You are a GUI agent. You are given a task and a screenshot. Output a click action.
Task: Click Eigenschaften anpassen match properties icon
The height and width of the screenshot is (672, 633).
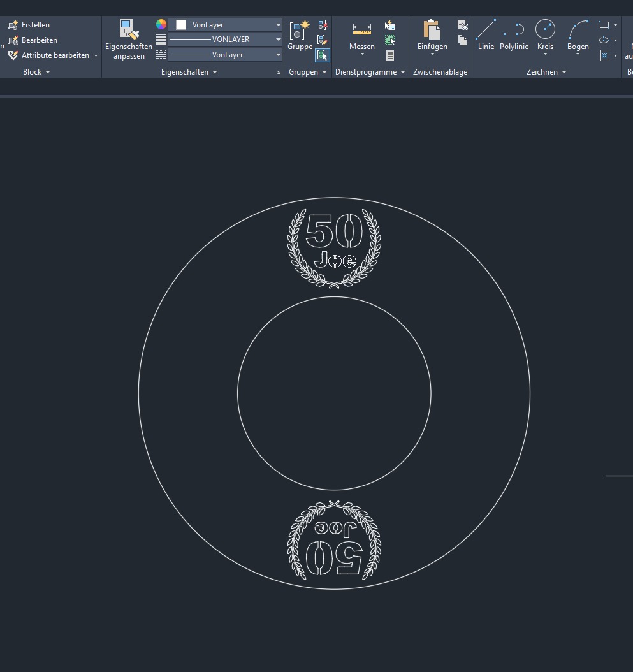coord(129,38)
